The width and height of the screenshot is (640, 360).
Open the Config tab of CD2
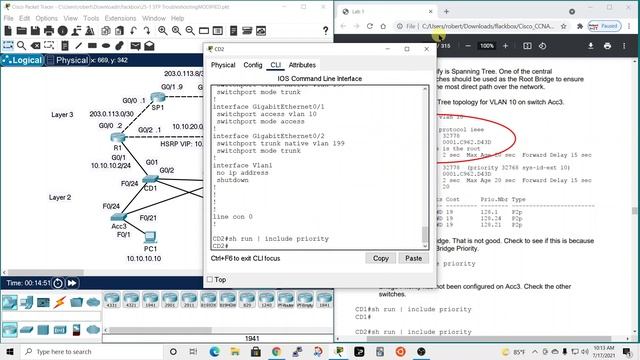(253, 65)
